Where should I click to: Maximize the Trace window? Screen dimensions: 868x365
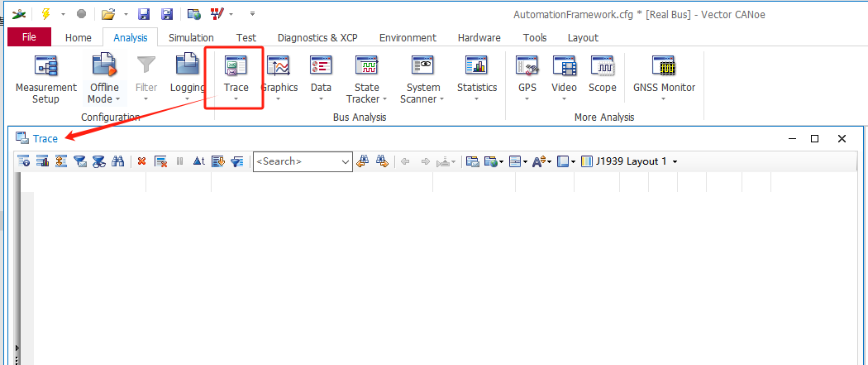(x=815, y=138)
